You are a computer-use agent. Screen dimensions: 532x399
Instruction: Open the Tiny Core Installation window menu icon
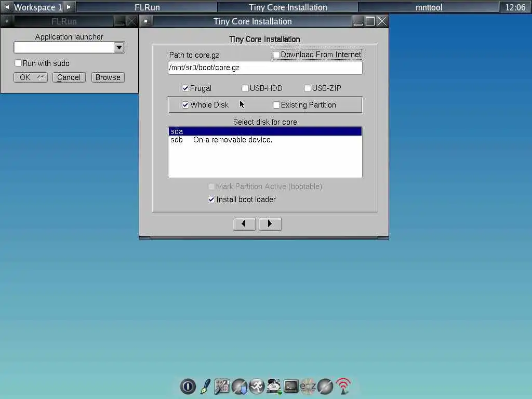(x=146, y=21)
